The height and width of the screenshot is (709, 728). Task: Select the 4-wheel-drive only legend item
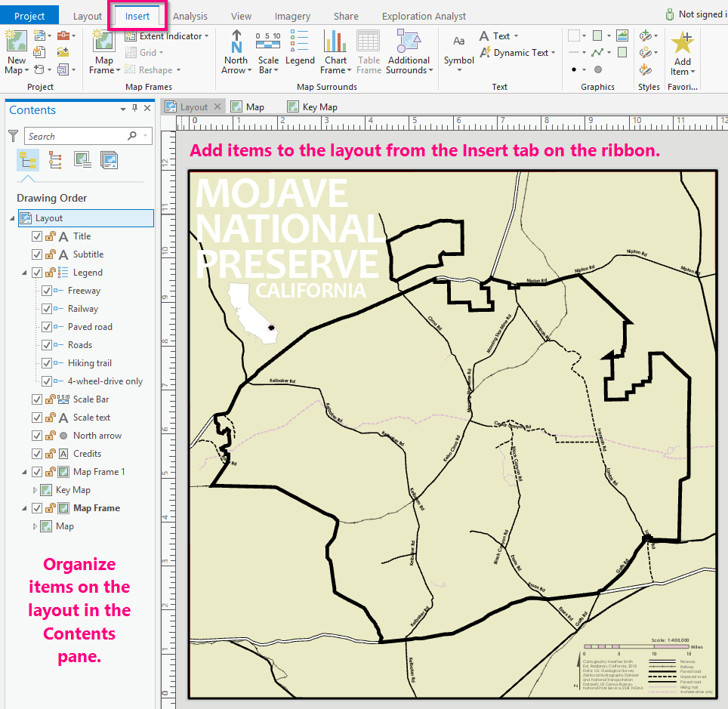[105, 381]
